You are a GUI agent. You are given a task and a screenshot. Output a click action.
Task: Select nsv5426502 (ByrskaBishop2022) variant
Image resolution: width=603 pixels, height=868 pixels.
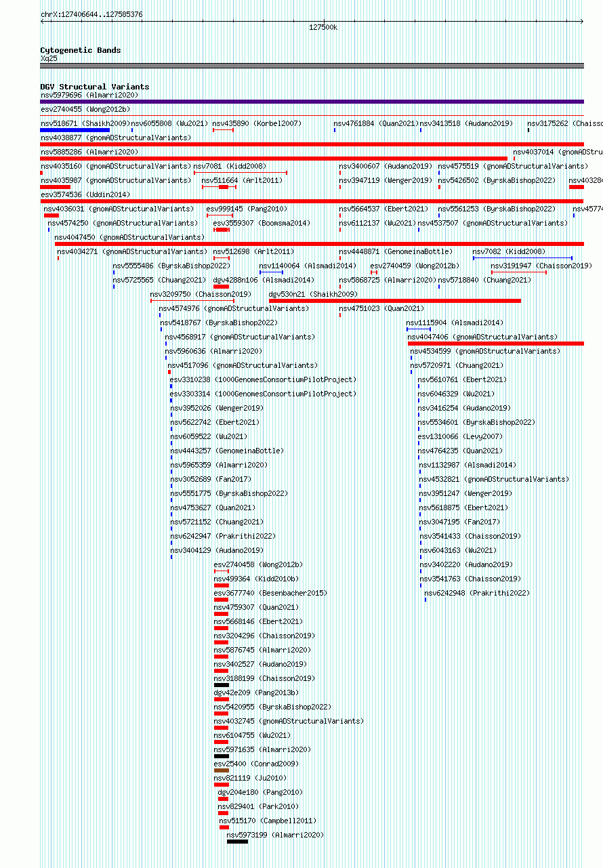pos(497,180)
